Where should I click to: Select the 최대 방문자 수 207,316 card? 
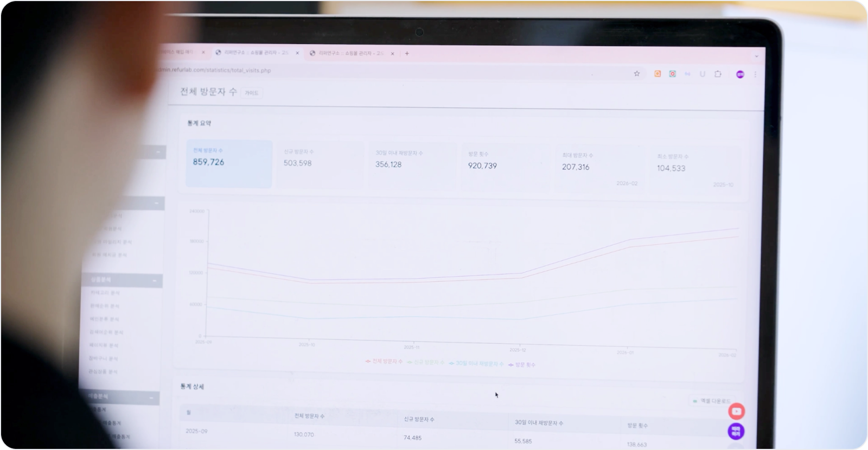pyautogui.click(x=600, y=169)
